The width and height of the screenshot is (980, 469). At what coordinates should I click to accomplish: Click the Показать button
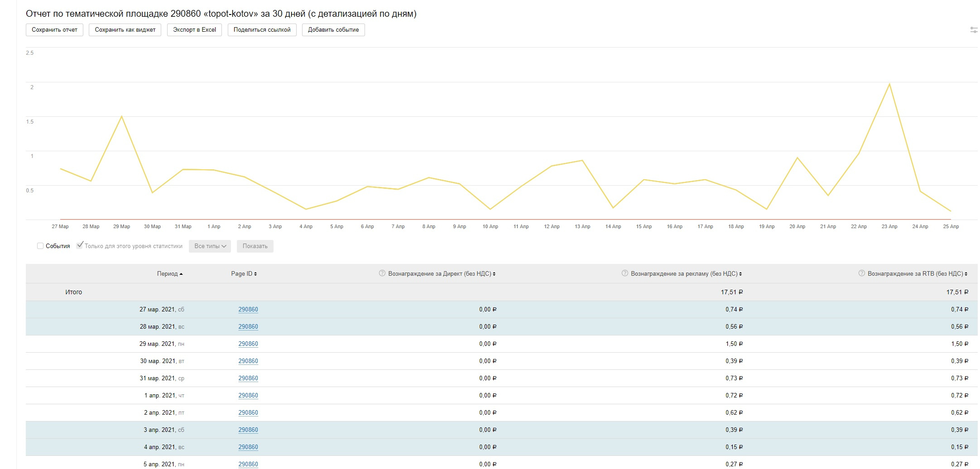point(255,246)
